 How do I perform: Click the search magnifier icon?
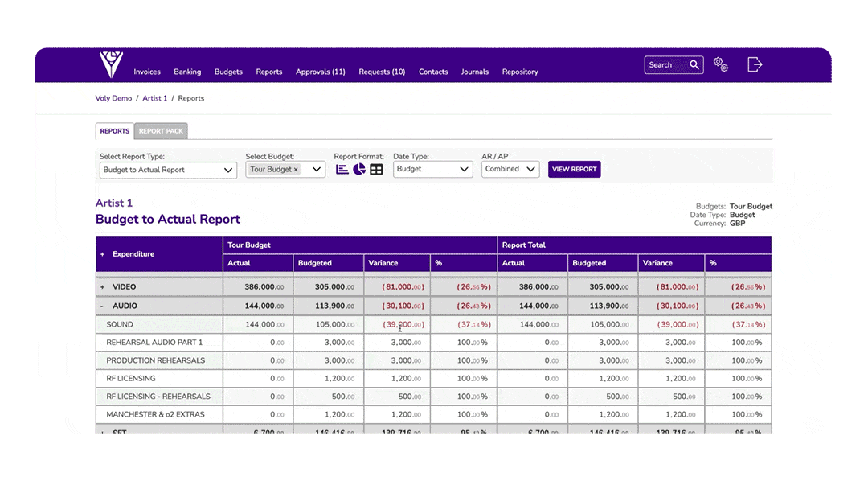click(x=694, y=65)
